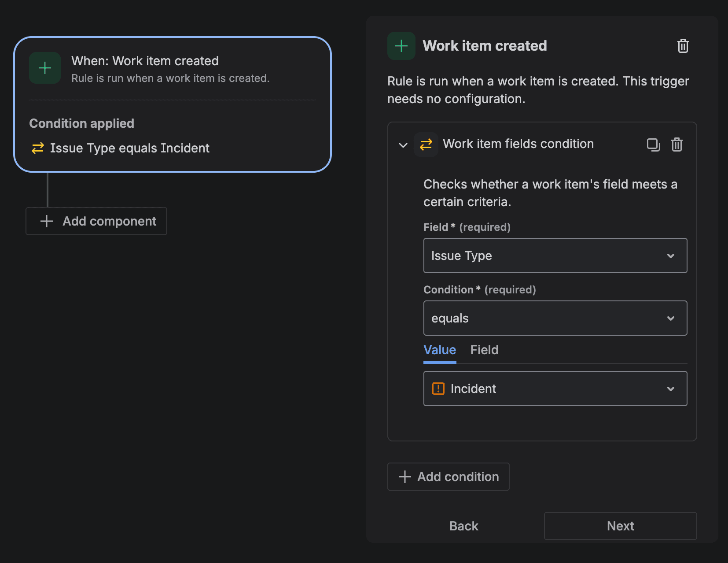
Task: Click the plus icon inside Add component
Action: [46, 221]
